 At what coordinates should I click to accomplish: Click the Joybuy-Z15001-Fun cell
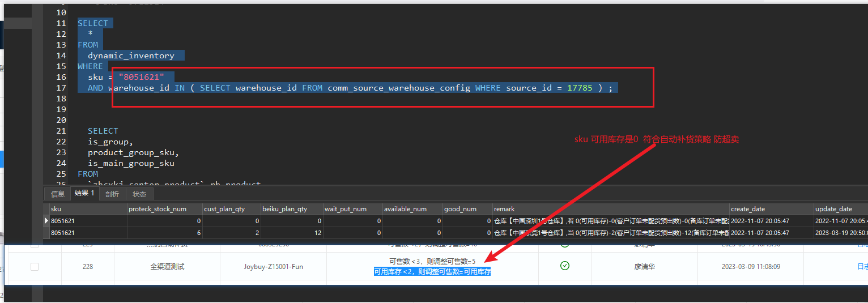pyautogui.click(x=273, y=266)
